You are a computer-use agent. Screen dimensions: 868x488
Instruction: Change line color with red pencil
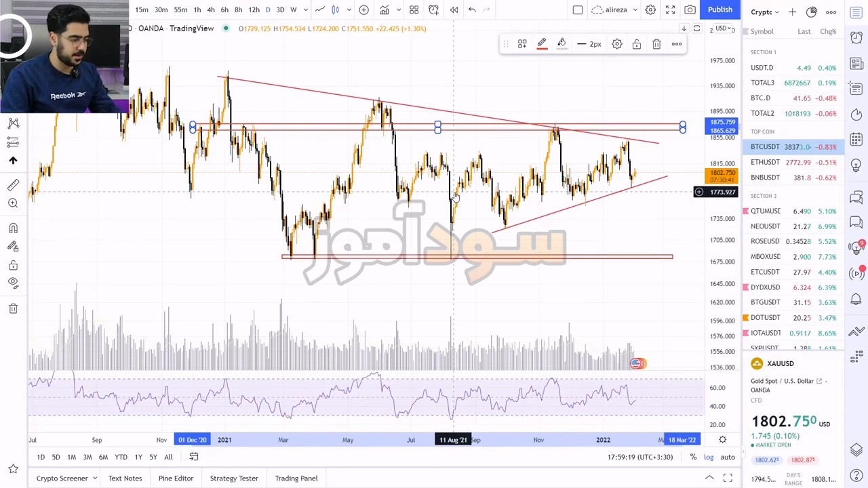(542, 44)
